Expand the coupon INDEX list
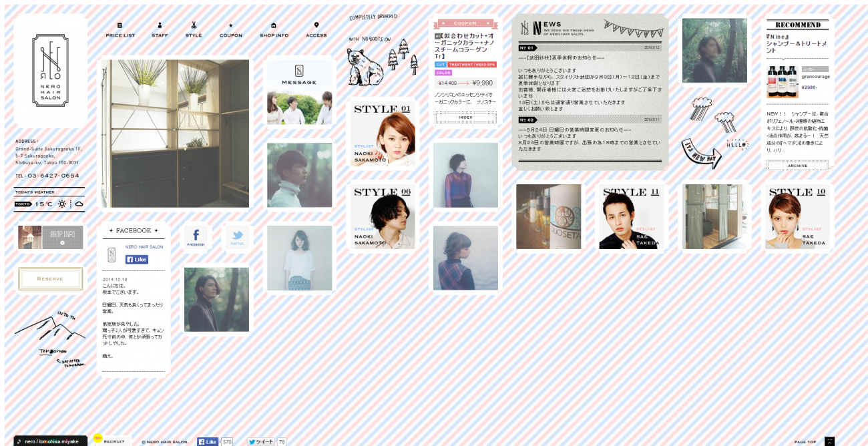Image resolution: width=868 pixels, height=446 pixels. pos(465,117)
